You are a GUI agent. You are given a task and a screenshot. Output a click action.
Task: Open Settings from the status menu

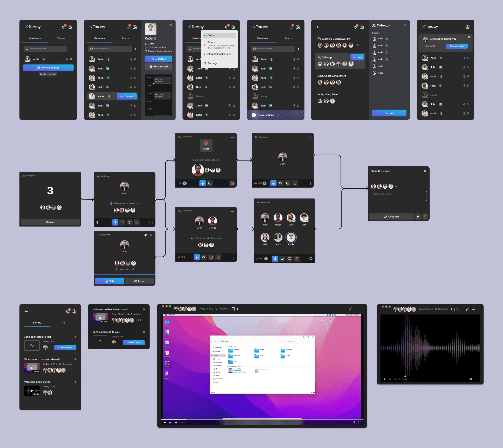pyautogui.click(x=212, y=63)
